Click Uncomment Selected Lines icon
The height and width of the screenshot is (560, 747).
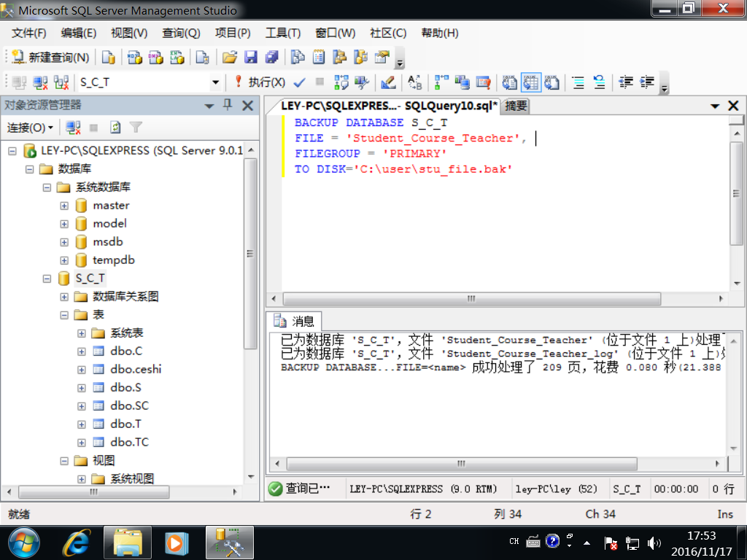coord(599,82)
